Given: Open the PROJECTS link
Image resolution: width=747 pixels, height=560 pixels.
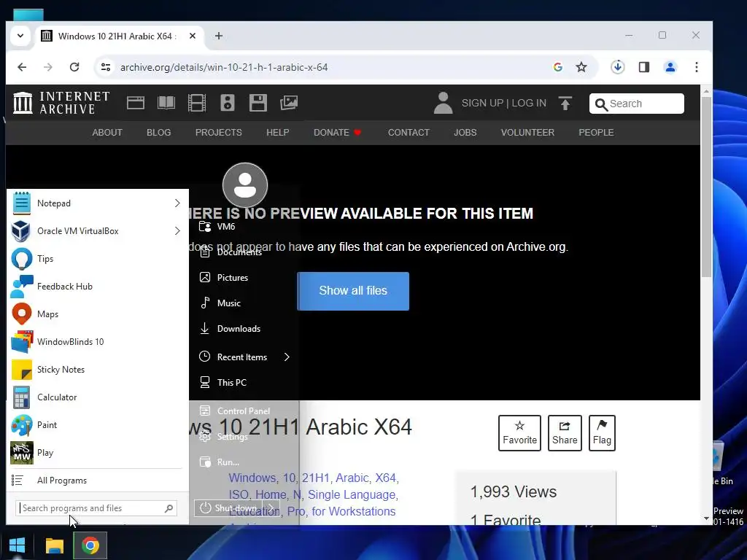Looking at the screenshot, I should (x=219, y=133).
